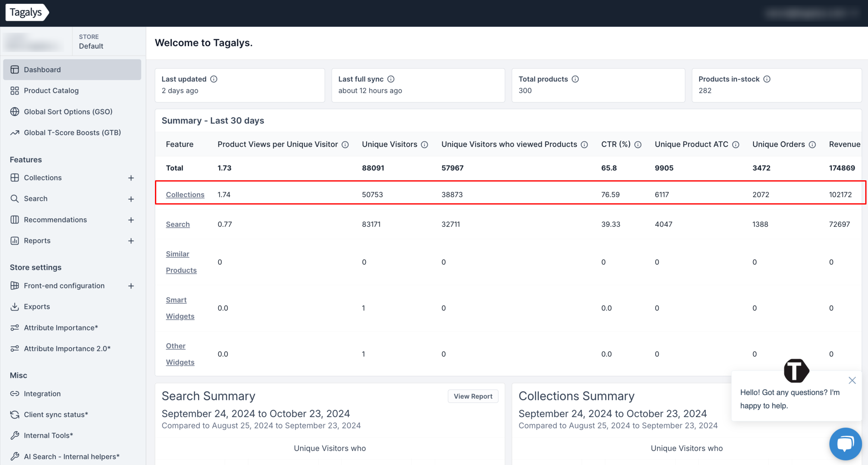Click Collections CTR value 76.59
Image resolution: width=868 pixels, height=465 pixels.
pos(610,195)
